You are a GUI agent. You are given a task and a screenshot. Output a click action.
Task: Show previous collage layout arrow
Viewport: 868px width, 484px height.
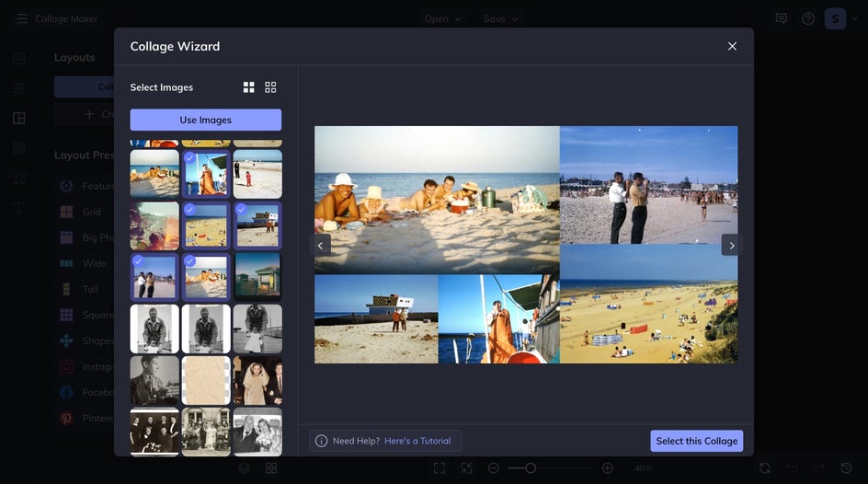coord(321,246)
